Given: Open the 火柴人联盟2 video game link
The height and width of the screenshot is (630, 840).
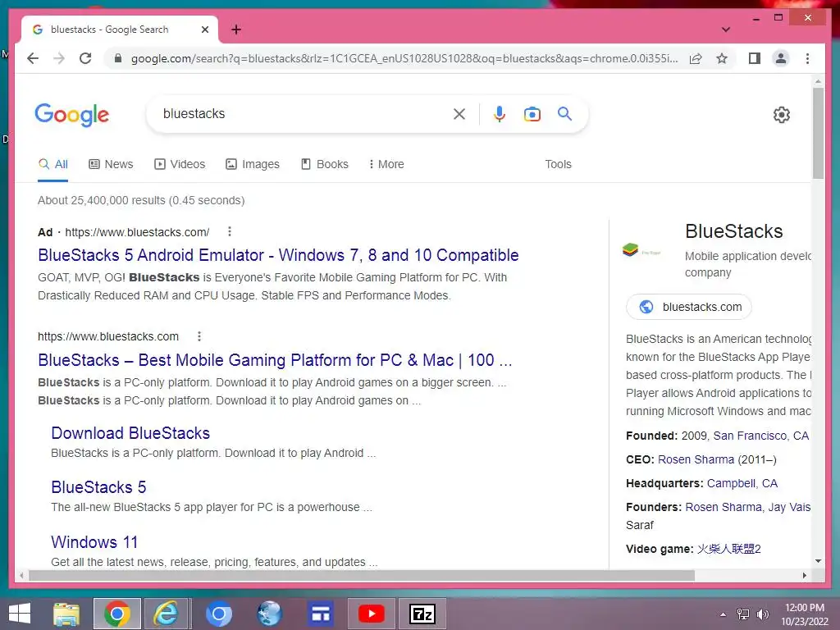Looking at the screenshot, I should [x=728, y=549].
